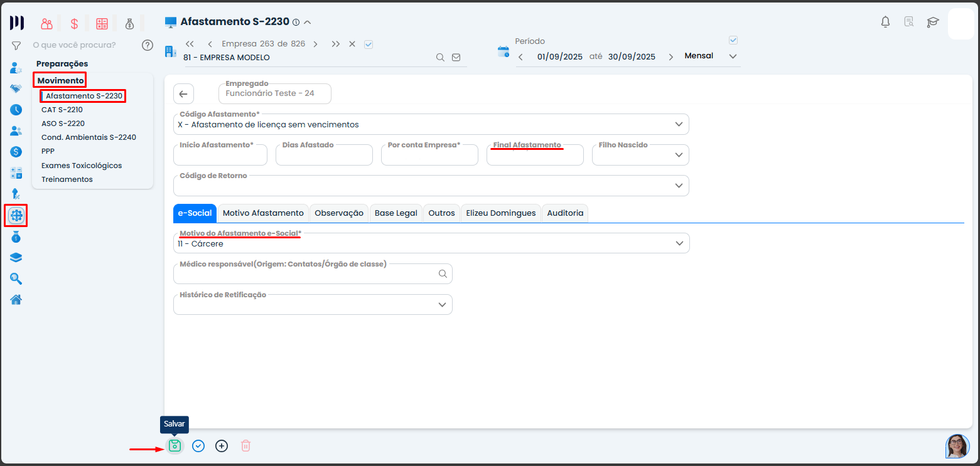Click the envelope icon beside company name
The width and height of the screenshot is (980, 466).
(x=456, y=57)
